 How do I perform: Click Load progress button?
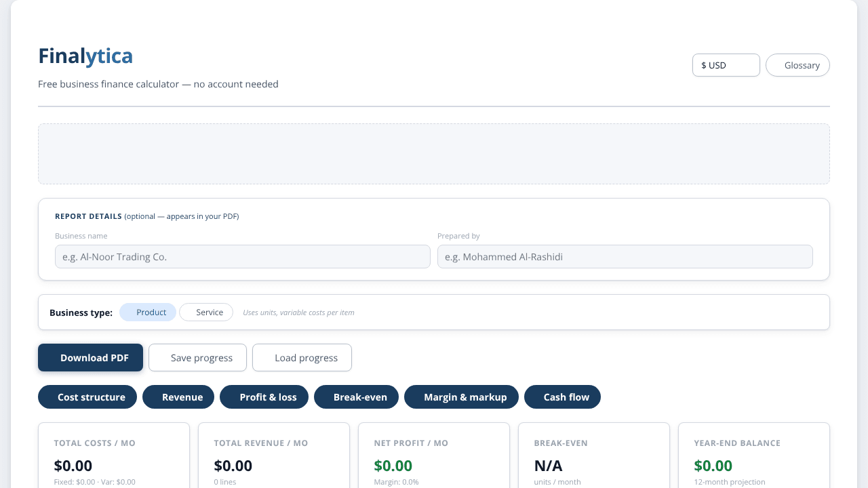click(x=302, y=358)
